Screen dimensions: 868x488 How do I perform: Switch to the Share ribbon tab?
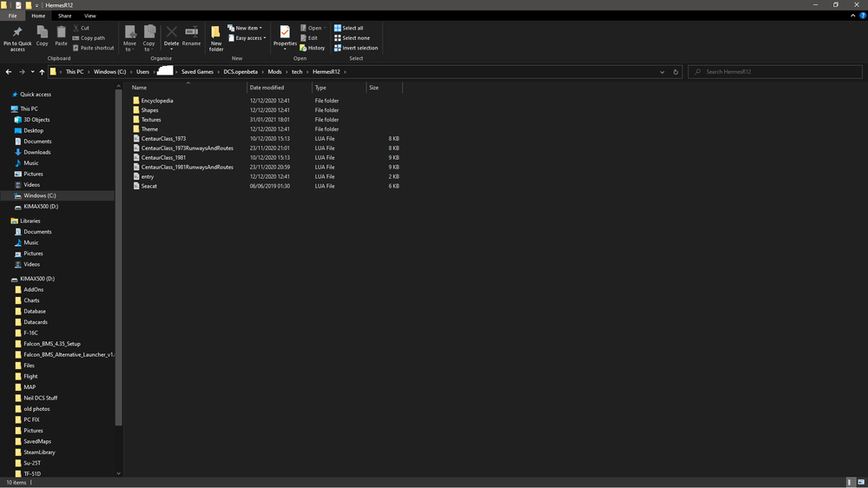point(65,16)
